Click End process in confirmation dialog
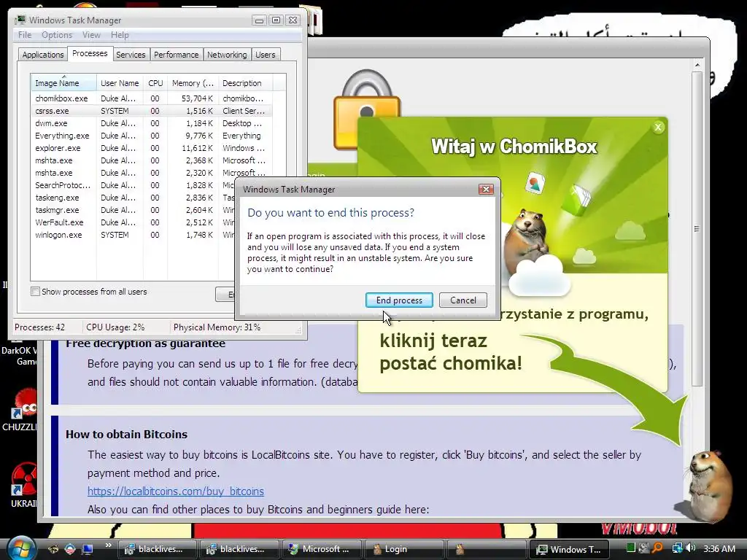This screenshot has height=560, width=747. tap(399, 300)
